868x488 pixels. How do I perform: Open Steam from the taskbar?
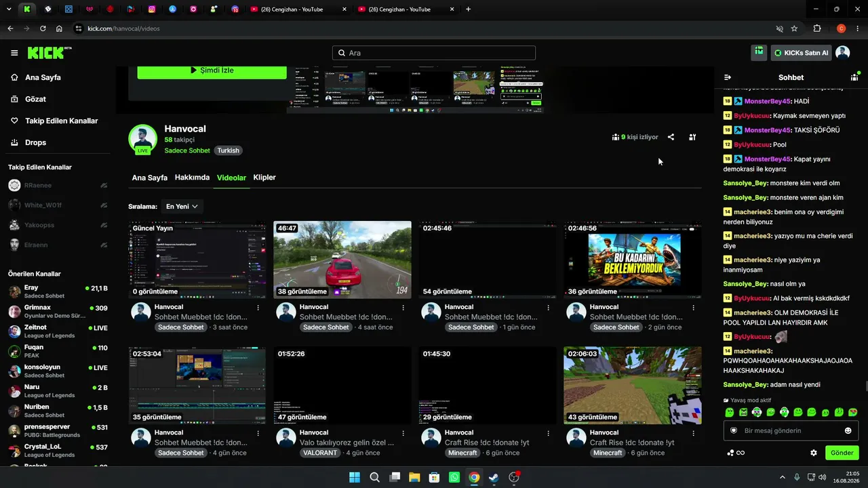click(x=494, y=477)
